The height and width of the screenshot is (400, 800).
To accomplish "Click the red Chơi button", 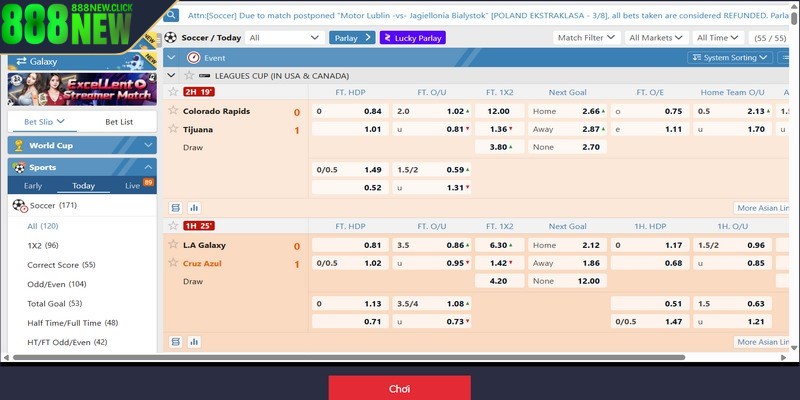I will coord(399,388).
